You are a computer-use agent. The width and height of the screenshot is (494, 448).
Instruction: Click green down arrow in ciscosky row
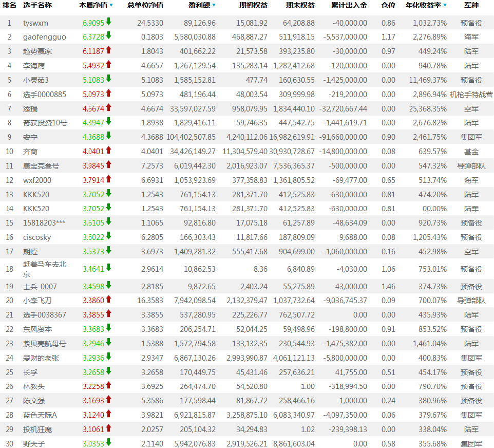(109, 236)
